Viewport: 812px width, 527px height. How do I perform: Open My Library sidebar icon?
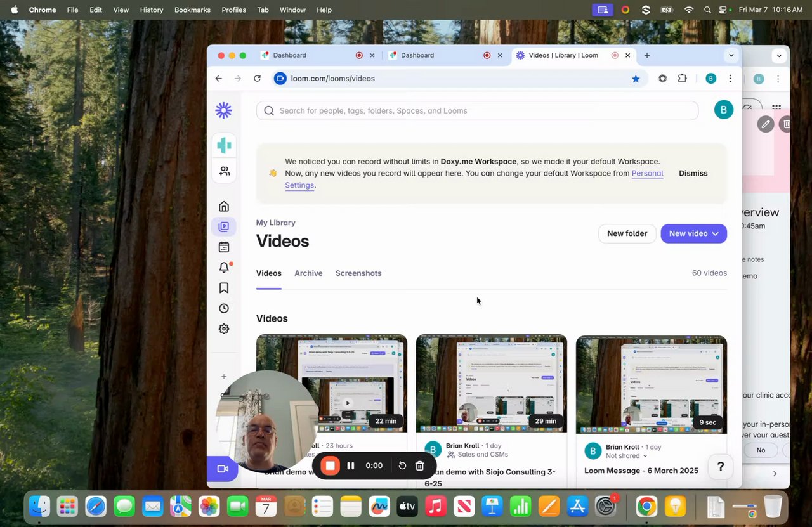pos(224,226)
